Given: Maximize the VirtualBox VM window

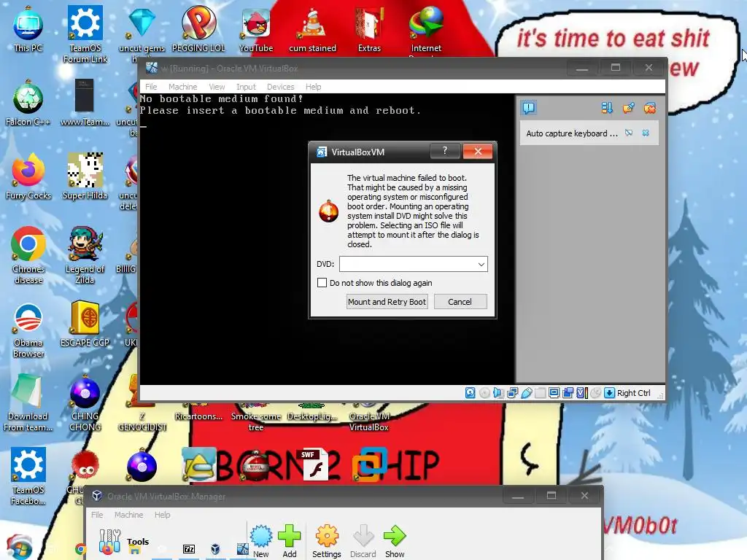Looking at the screenshot, I should click(616, 68).
